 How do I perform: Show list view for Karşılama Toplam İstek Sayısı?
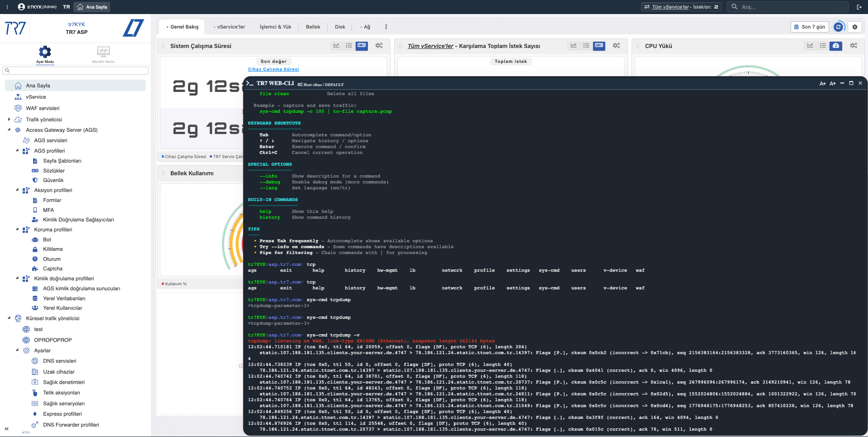click(586, 46)
